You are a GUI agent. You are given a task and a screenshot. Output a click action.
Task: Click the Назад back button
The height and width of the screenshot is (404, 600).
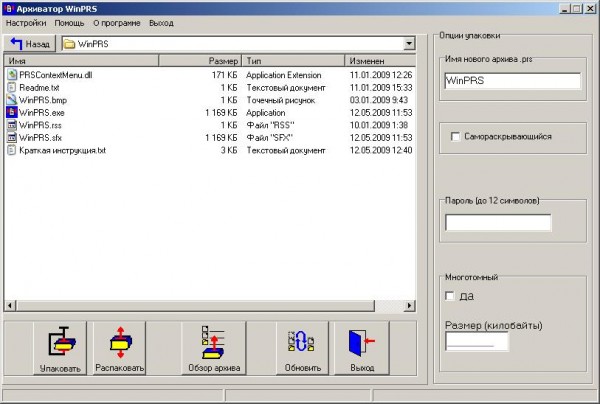pyautogui.click(x=30, y=44)
